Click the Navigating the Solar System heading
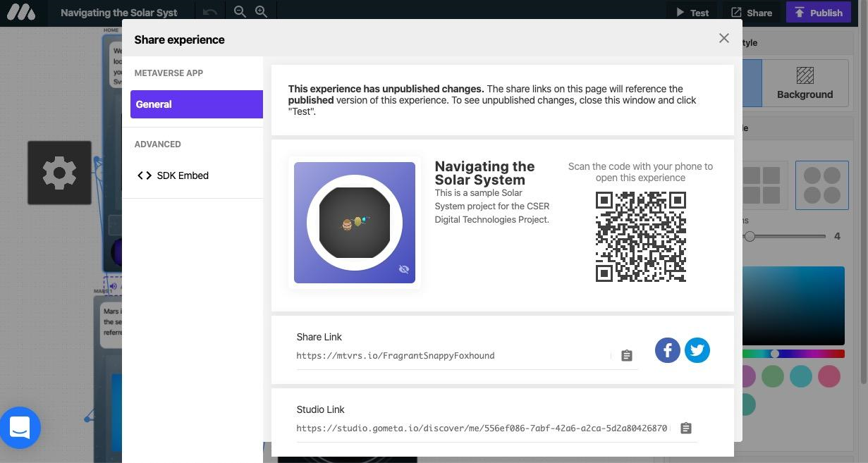Screen dimensions: 868x463 [485, 173]
